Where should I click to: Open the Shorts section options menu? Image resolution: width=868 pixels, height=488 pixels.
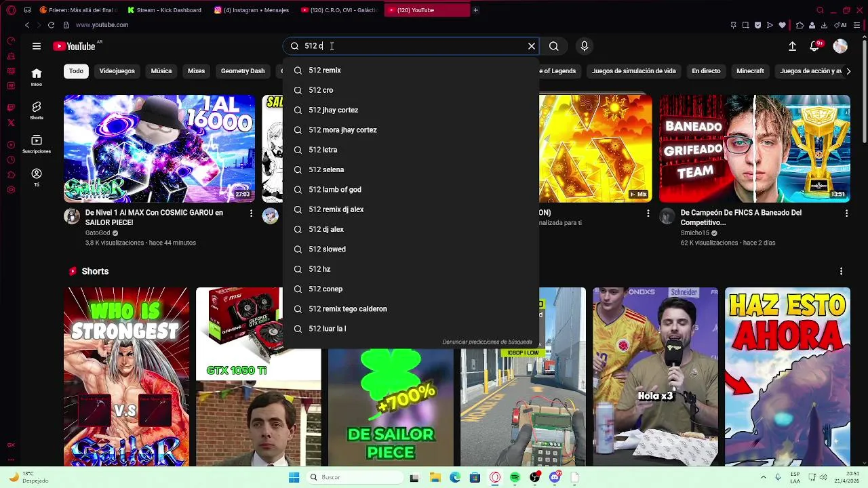[x=841, y=271]
